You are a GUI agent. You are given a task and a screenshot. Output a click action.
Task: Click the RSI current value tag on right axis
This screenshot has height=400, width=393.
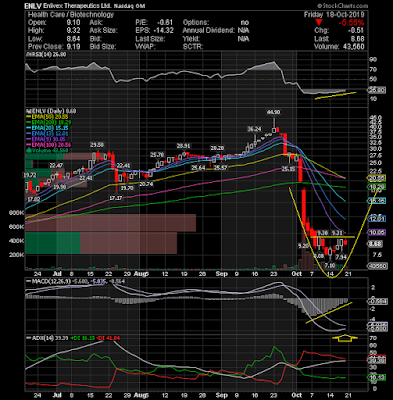tap(376, 90)
